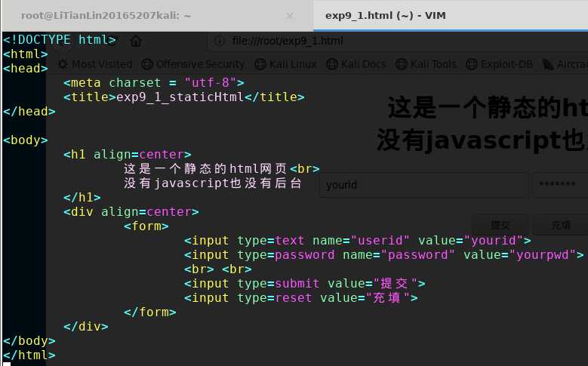Click the 提交 submit button

(500, 225)
